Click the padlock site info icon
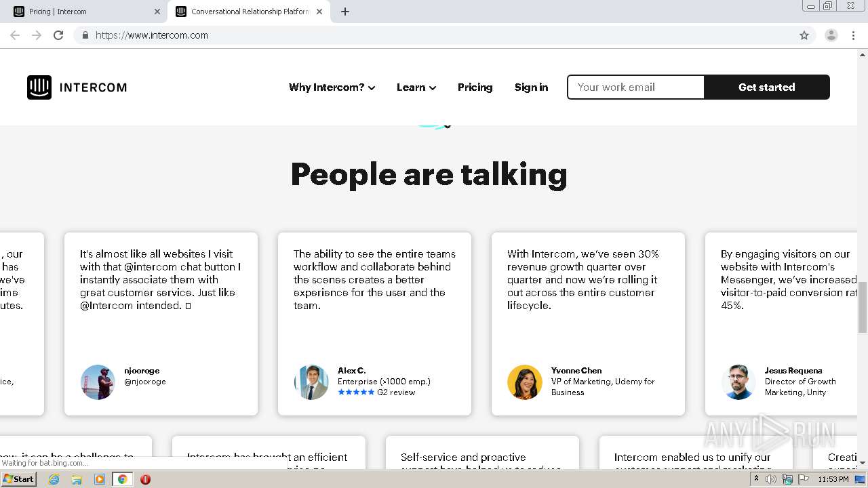Screen dimensions: 868x488 pyautogui.click(x=85, y=35)
